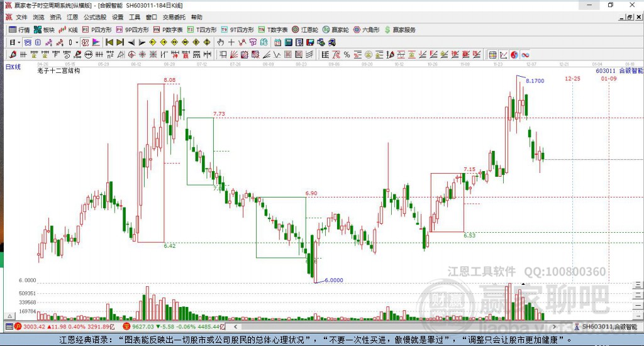Select the hand pan tool

point(221,42)
